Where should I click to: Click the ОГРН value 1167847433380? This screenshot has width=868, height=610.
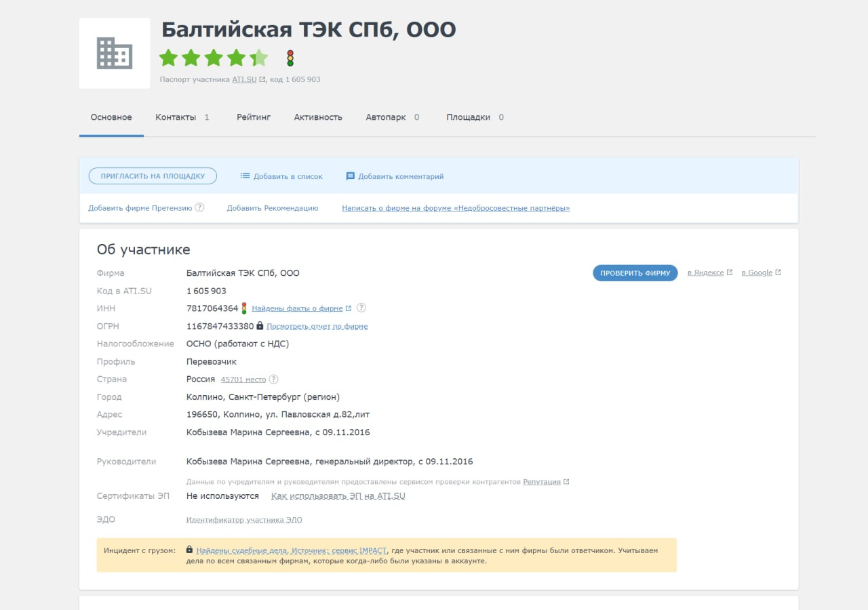point(220,326)
